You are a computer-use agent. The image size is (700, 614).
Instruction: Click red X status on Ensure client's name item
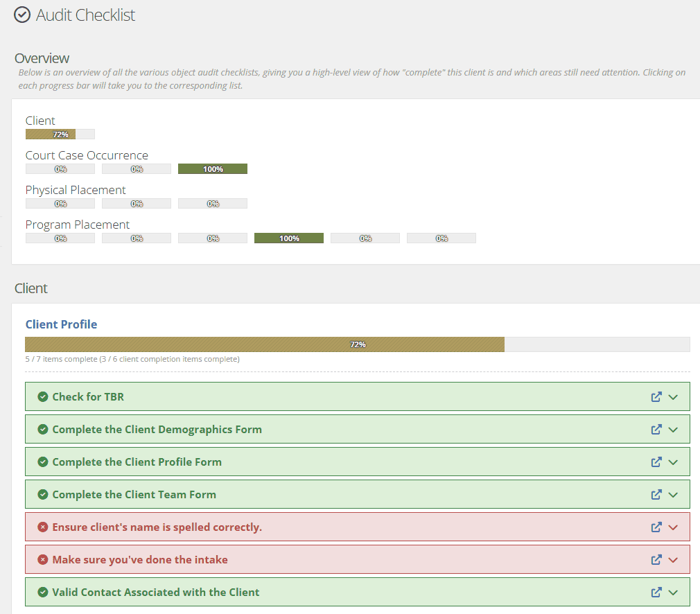coord(43,527)
